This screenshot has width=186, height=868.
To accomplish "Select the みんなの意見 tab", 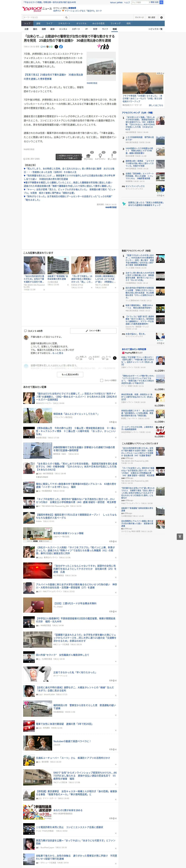I will pyautogui.click(x=98, y=24).
